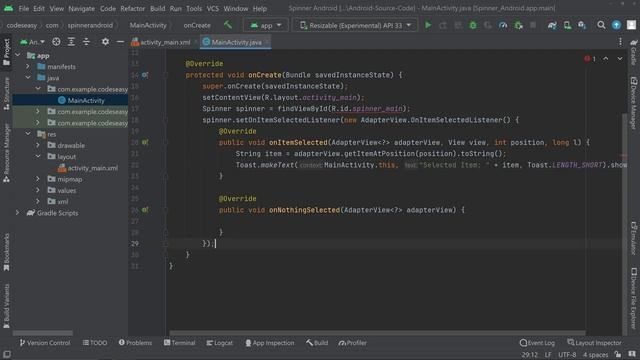The width and height of the screenshot is (640, 360).
Task: Toggle the Gradle side panel tab
Action: coord(633,52)
